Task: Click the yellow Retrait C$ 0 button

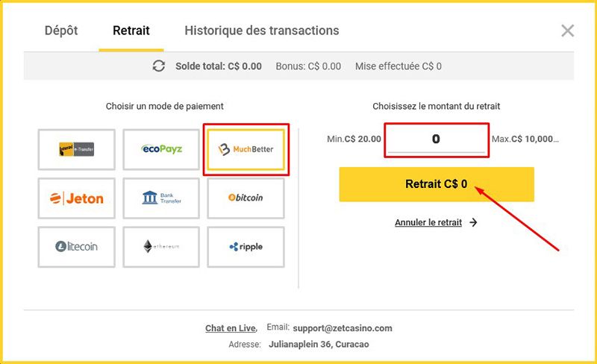Action: tap(437, 184)
